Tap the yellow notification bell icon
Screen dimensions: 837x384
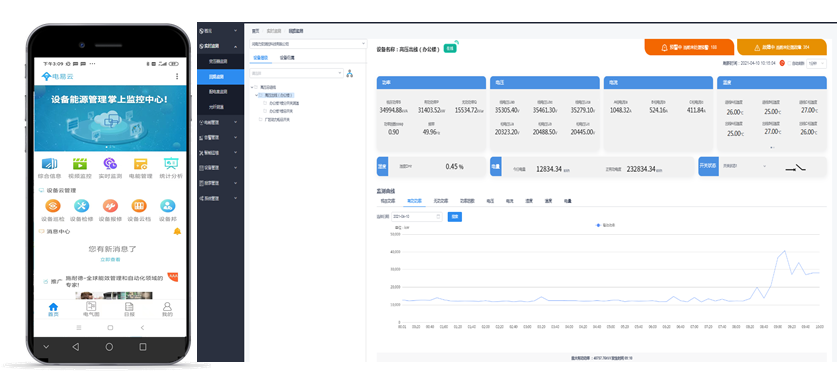click(177, 231)
